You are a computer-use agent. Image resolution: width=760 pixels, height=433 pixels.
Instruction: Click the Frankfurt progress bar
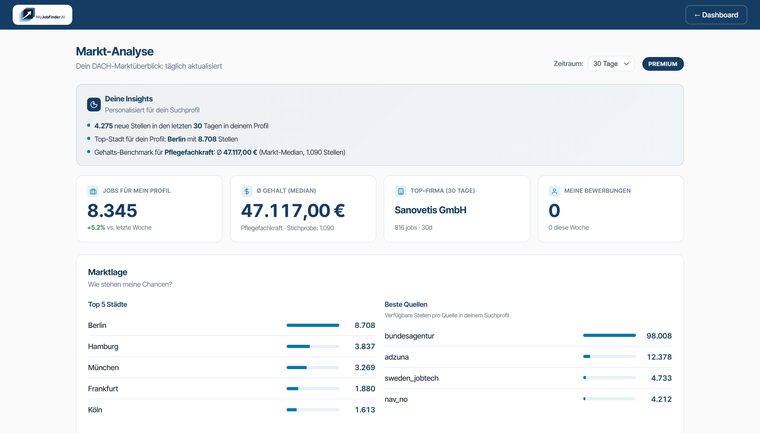pos(313,388)
